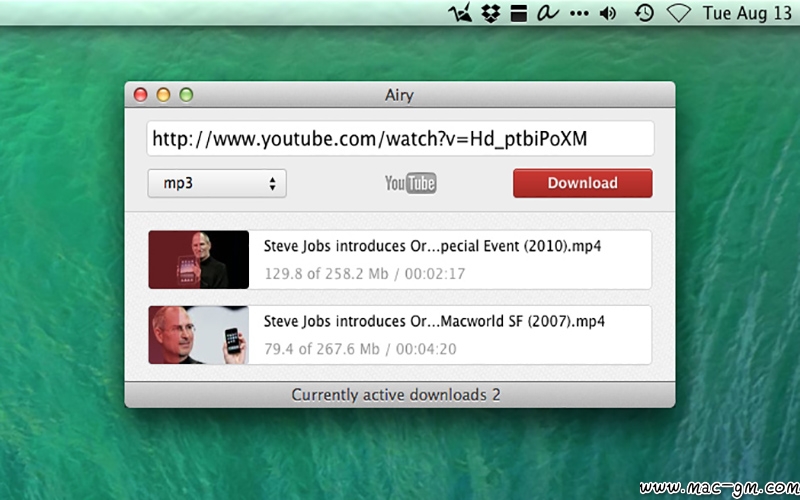Click the 129.8 of 258.2 Mb progress text

click(x=364, y=274)
